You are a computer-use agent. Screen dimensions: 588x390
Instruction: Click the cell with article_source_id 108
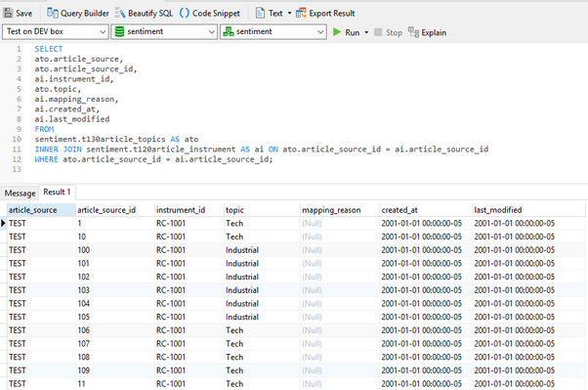(115, 357)
